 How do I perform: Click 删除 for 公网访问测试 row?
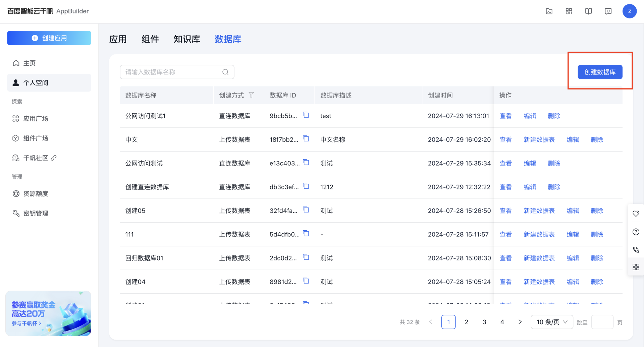tap(554, 163)
